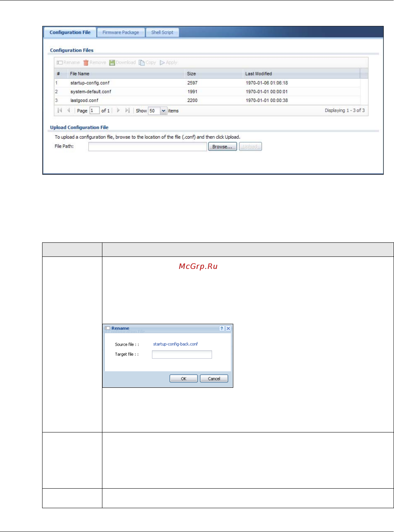The height and width of the screenshot is (532, 394).
Task: Select the lastgood.conf row
Action: coord(207,101)
